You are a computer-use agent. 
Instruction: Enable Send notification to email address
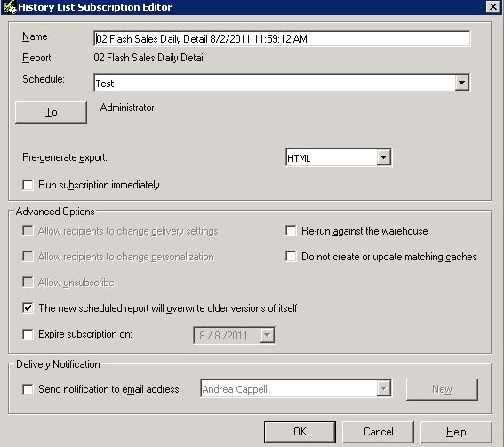click(x=28, y=389)
